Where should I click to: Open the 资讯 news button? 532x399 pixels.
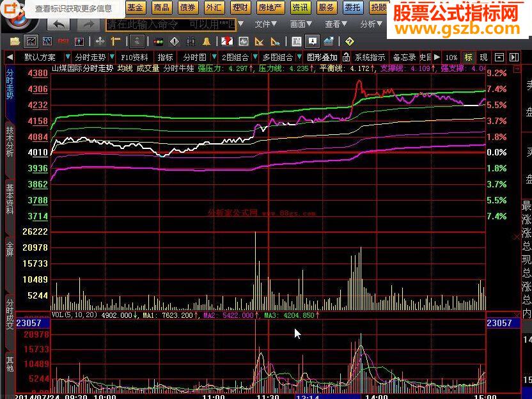tap(300, 7)
